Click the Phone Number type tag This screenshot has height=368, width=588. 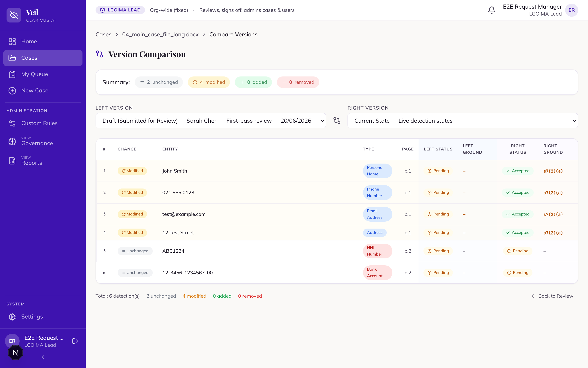(378, 193)
